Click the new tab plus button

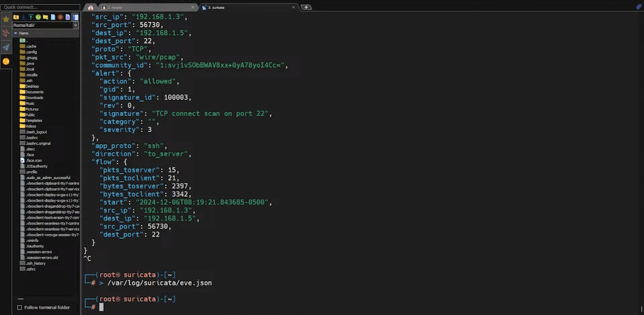[x=306, y=7]
